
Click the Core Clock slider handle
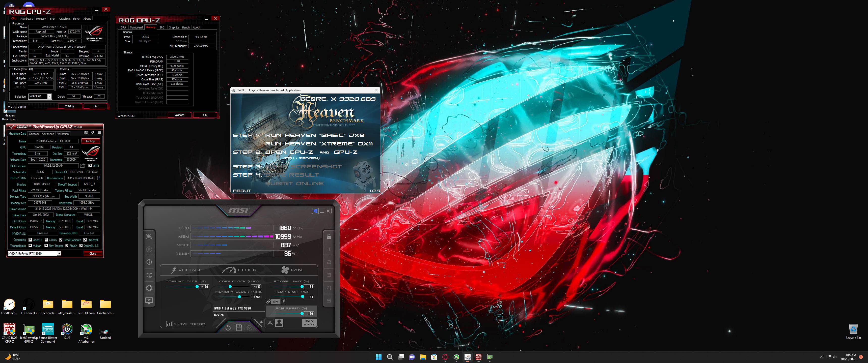[230, 287]
